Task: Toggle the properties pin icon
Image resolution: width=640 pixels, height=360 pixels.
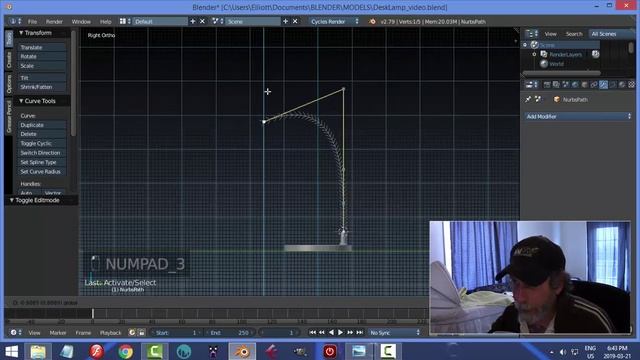Action: pos(528,99)
